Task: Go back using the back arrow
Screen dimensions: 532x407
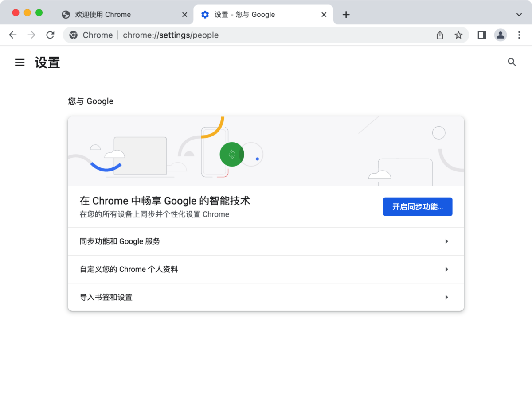Action: pyautogui.click(x=13, y=35)
